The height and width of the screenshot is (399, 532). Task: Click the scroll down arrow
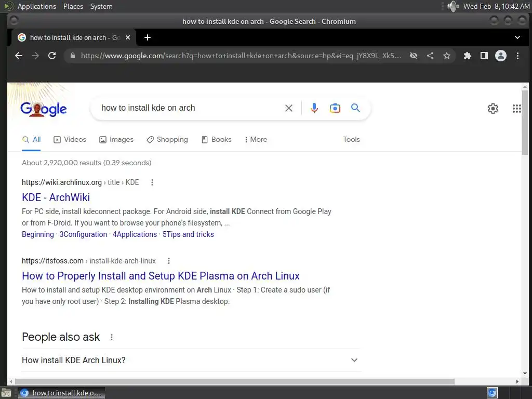point(525,374)
